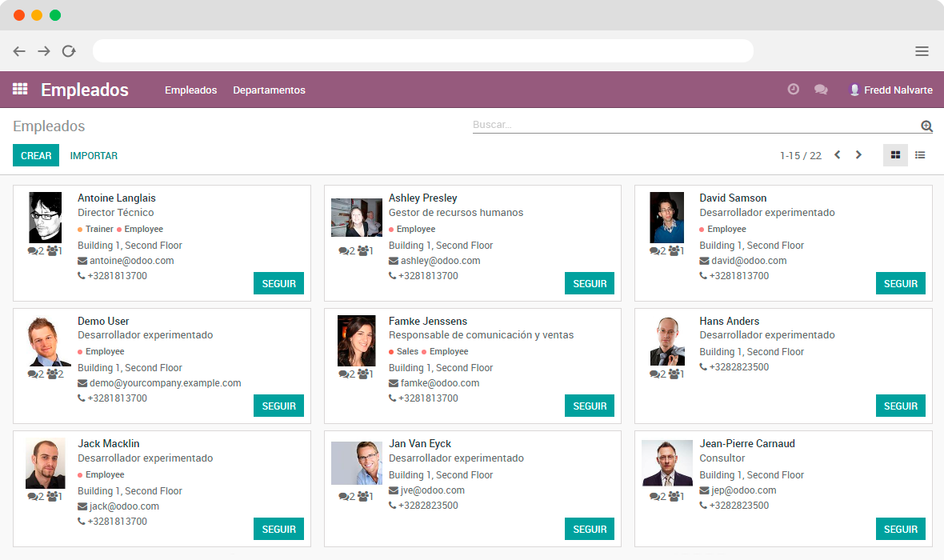944x560 pixels.
Task: Open the apps grid menu icon
Action: pyautogui.click(x=20, y=90)
